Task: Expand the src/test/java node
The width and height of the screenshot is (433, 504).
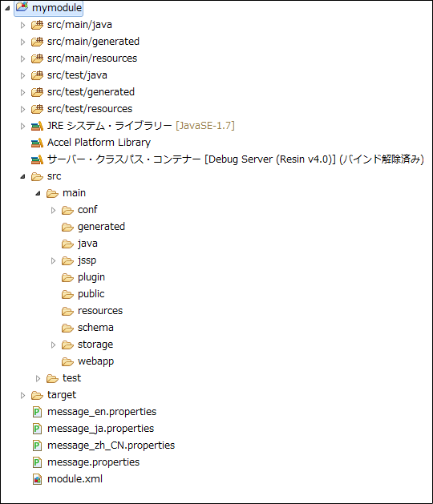Action: [x=22, y=75]
